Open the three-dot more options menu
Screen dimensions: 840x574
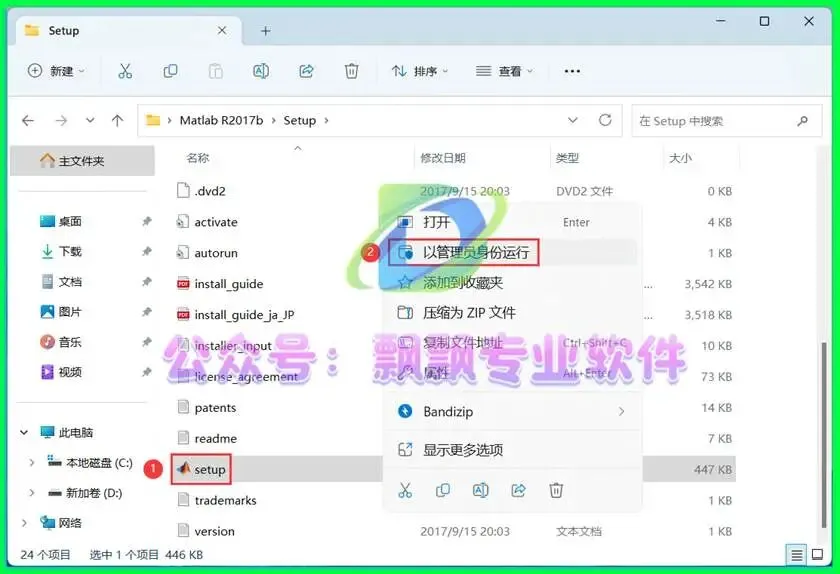coord(572,71)
